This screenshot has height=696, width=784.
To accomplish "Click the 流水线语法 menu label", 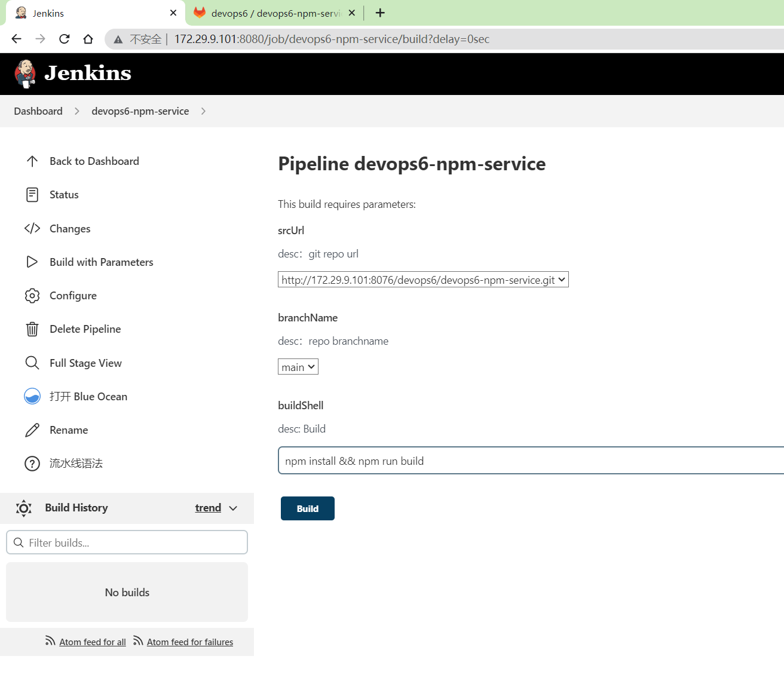I will tap(76, 464).
